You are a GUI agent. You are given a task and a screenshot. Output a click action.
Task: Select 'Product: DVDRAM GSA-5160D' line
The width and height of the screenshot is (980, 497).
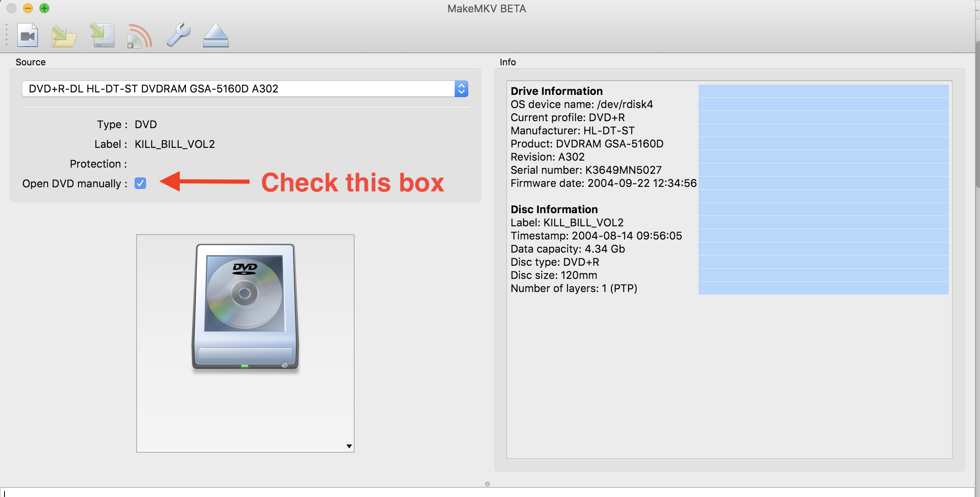pyautogui.click(x=587, y=144)
